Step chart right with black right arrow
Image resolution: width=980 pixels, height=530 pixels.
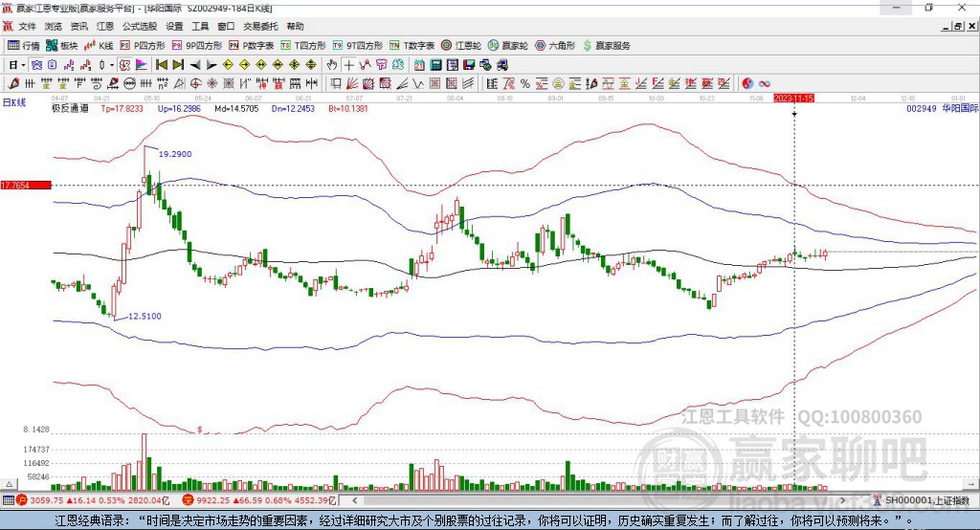(x=212, y=65)
